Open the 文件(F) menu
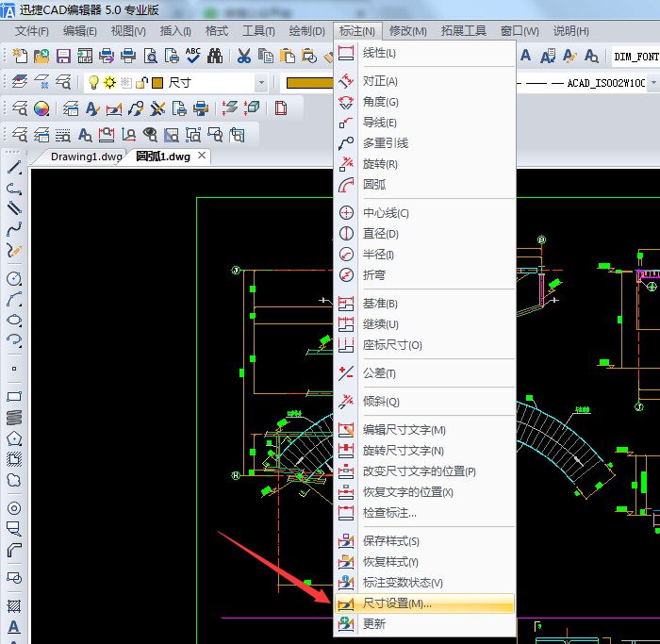The height and width of the screenshot is (644, 660). 31,31
